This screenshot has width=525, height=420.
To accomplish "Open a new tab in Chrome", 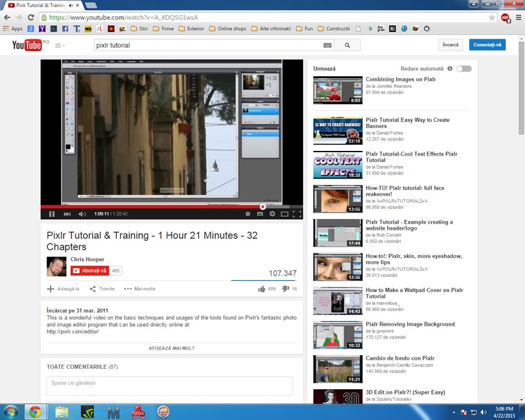I will 91,5.
